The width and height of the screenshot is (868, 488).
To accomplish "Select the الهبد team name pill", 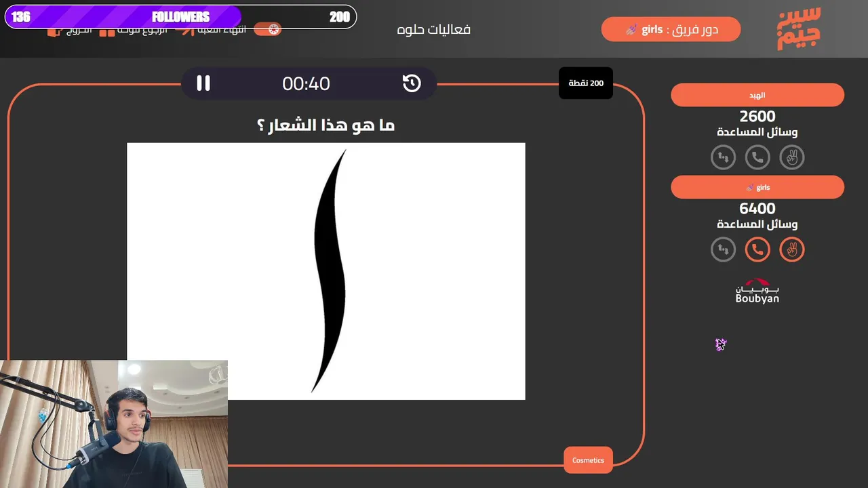I will [x=757, y=96].
